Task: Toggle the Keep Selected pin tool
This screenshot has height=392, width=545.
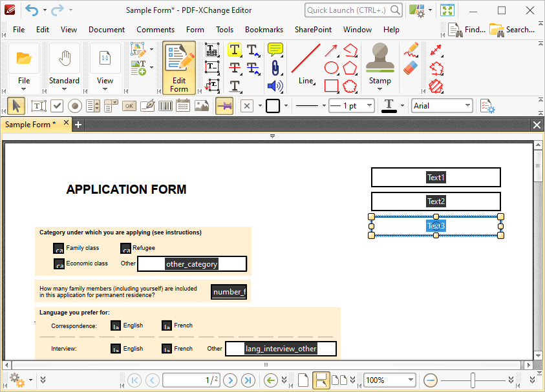Action: 224,106
